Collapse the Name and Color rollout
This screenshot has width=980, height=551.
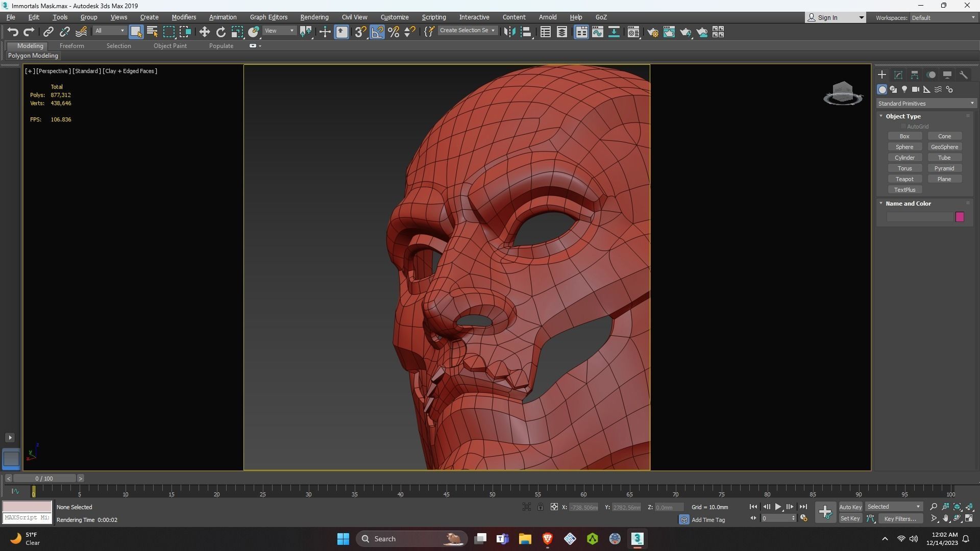pos(881,204)
